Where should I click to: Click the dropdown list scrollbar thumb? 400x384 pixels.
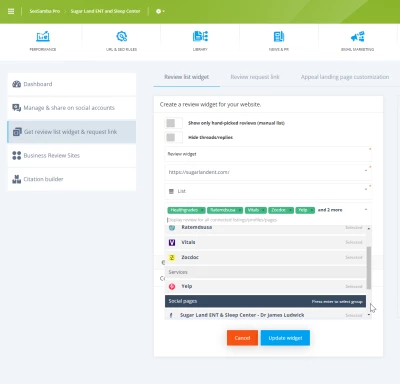pos(369,268)
